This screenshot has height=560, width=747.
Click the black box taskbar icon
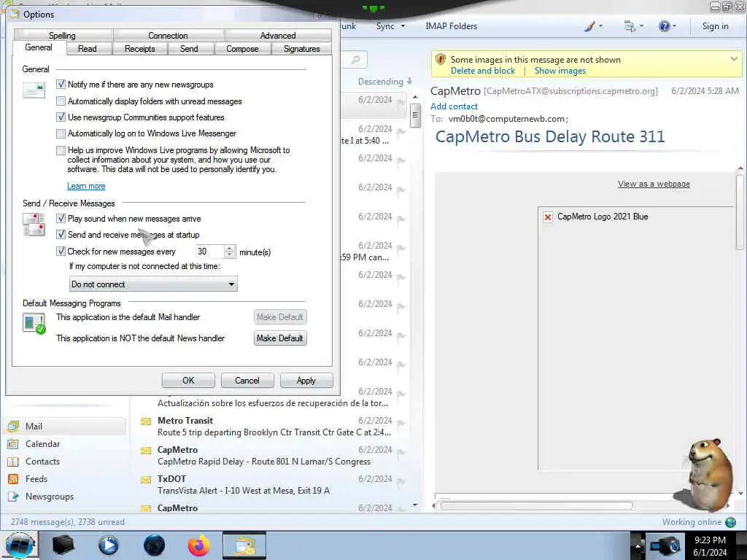[x=63, y=545]
